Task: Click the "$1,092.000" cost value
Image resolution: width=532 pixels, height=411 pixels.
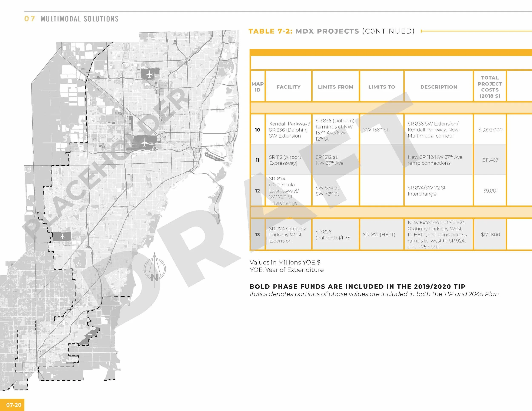Action: [x=490, y=130]
